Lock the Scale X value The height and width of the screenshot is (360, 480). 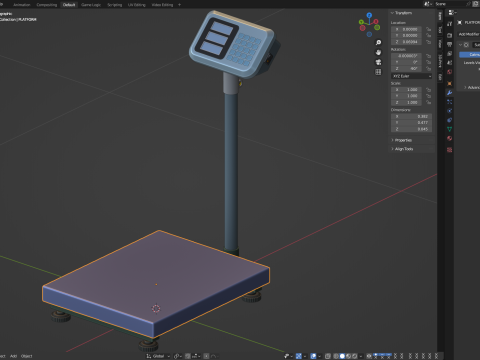click(x=429, y=90)
